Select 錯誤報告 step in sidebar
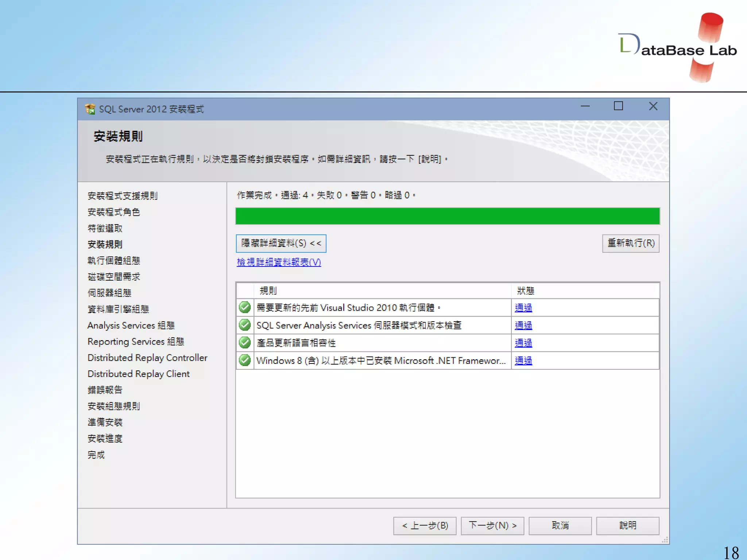747x560 pixels. tap(105, 390)
